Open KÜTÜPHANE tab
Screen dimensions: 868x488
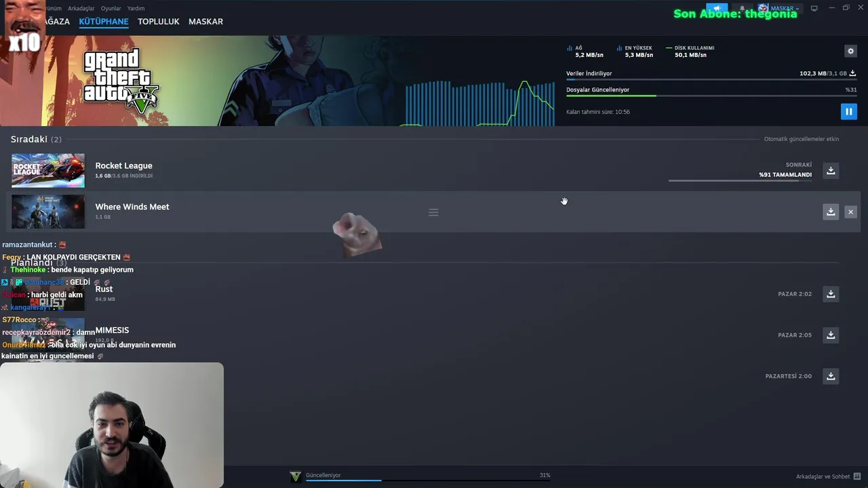pos(104,22)
